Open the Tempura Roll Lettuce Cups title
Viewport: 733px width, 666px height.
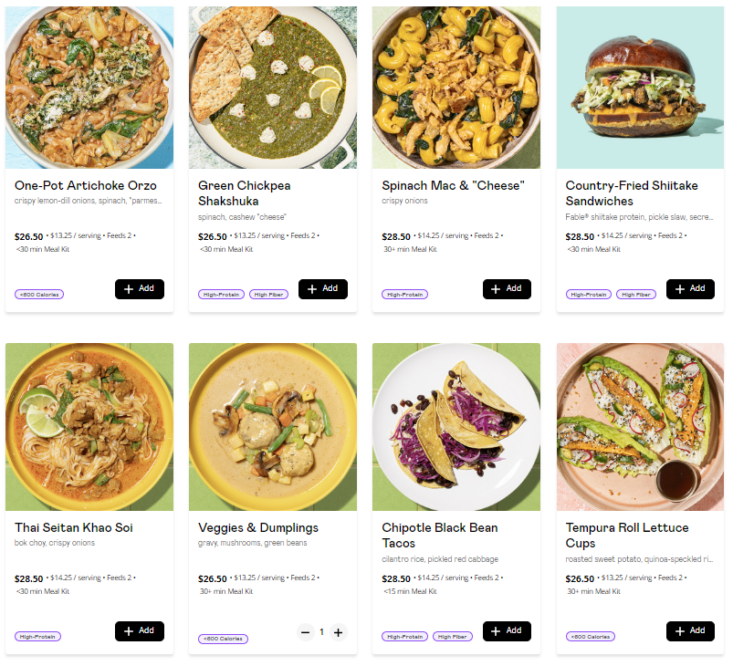pyautogui.click(x=627, y=528)
